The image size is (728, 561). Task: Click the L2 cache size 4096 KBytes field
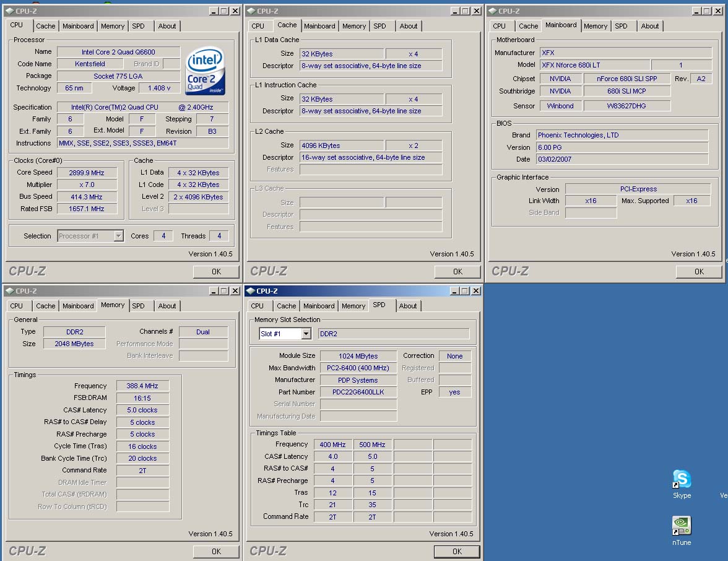pyautogui.click(x=342, y=146)
